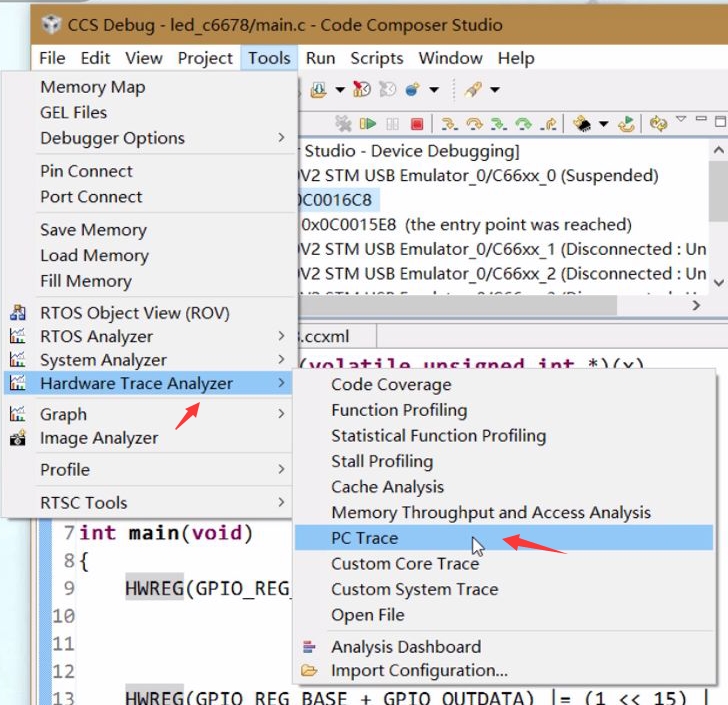
Task: Open the Help menu
Action: point(516,58)
